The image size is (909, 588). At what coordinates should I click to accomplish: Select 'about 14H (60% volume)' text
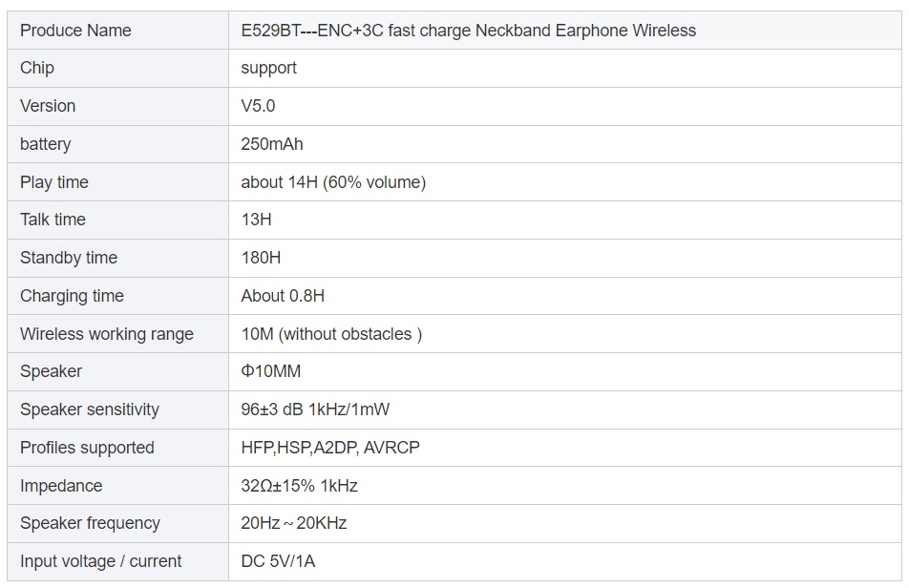pos(333,182)
